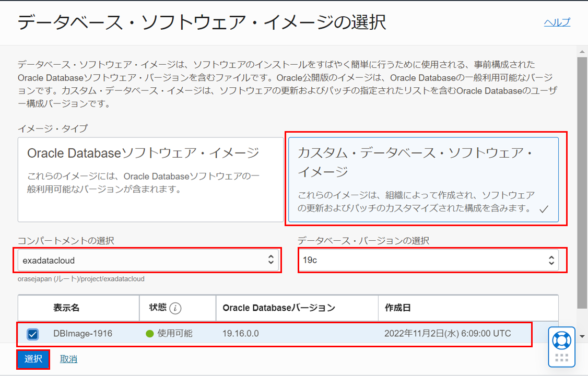
Task: Open the コンパートメントの選択 dropdown
Action: 147,260
